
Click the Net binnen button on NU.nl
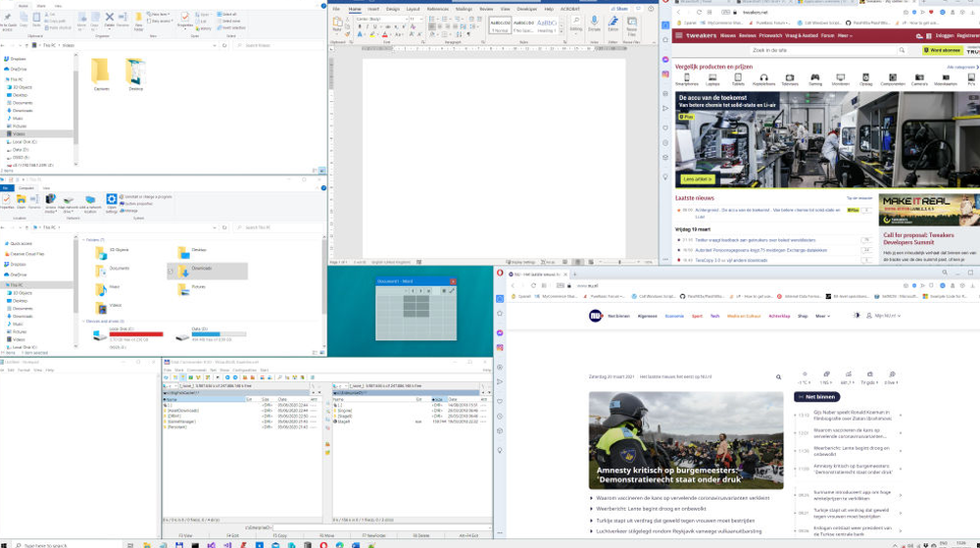click(817, 397)
